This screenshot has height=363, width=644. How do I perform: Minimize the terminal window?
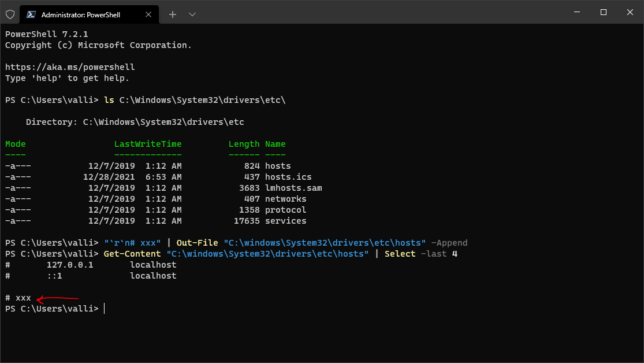pos(577,12)
